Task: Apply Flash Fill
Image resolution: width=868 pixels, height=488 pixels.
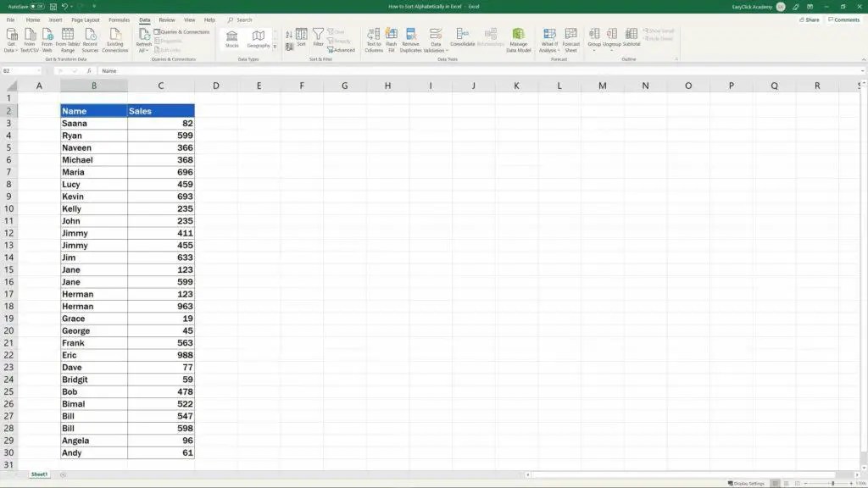Action: click(x=391, y=42)
